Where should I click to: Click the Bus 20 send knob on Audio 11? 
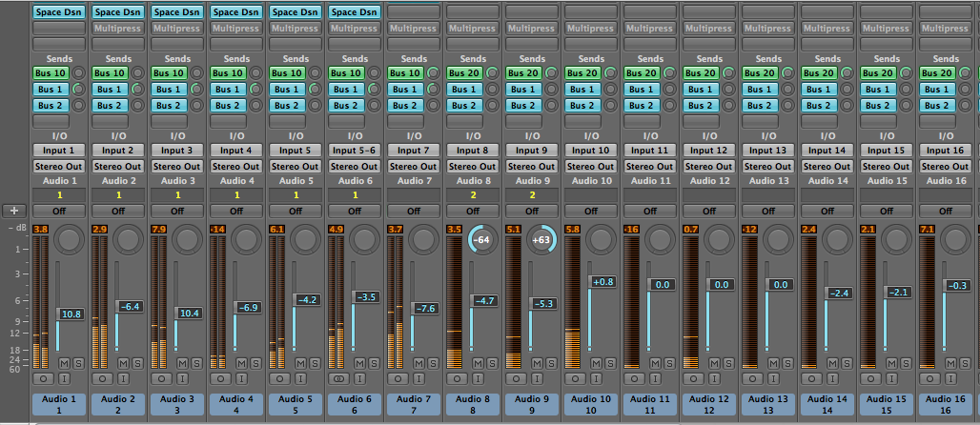pos(669,73)
